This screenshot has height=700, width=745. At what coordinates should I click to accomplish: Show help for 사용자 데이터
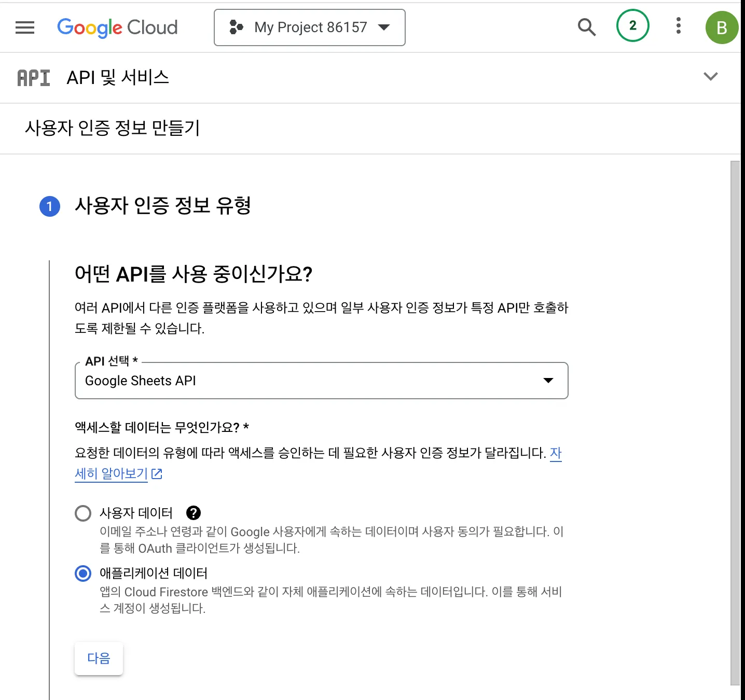pyautogui.click(x=194, y=513)
